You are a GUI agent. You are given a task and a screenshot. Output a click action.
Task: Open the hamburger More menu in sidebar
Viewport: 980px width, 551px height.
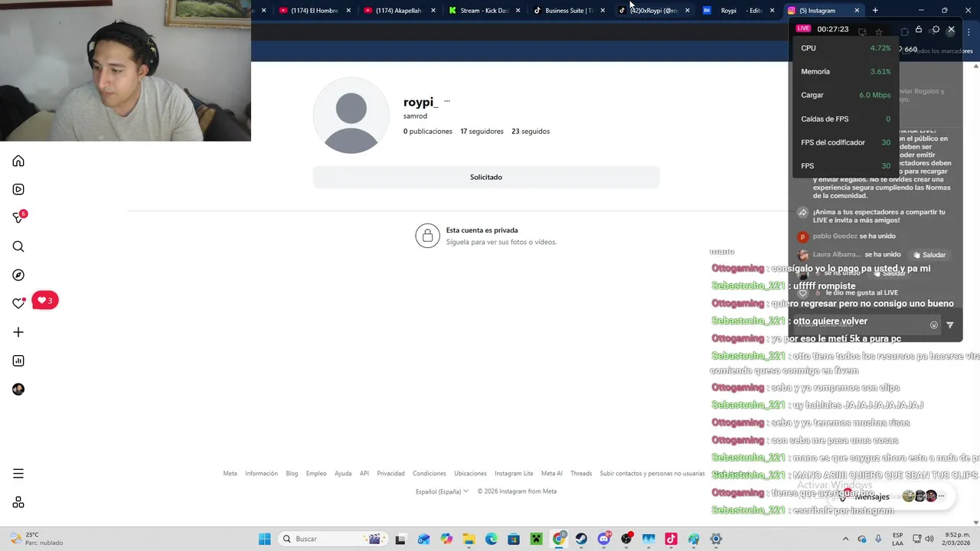click(18, 474)
